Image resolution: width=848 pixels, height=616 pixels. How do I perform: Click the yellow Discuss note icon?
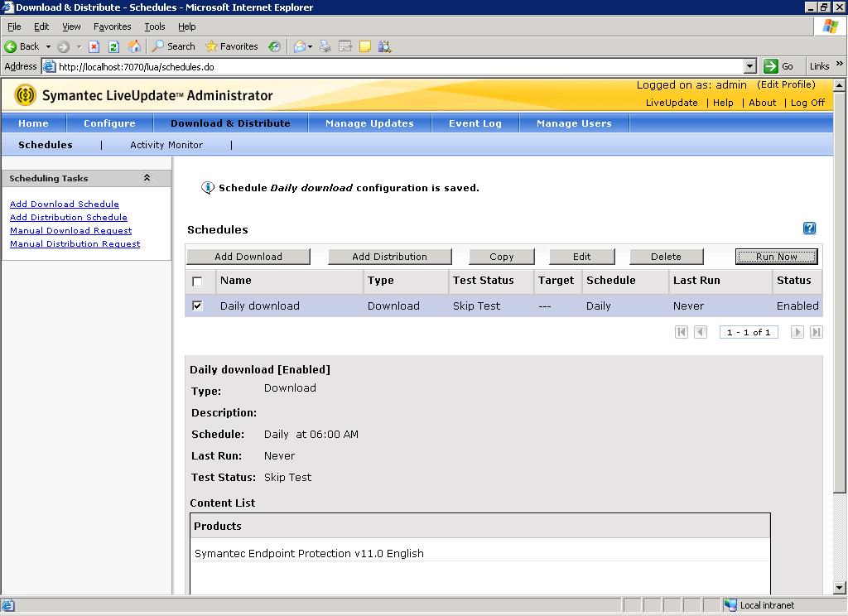365,46
